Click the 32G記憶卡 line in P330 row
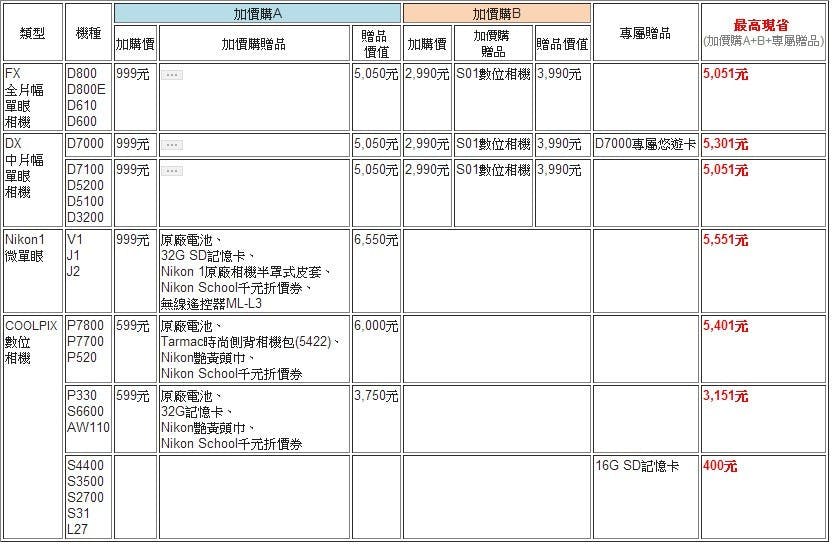The height and width of the screenshot is (544, 832). click(197, 412)
